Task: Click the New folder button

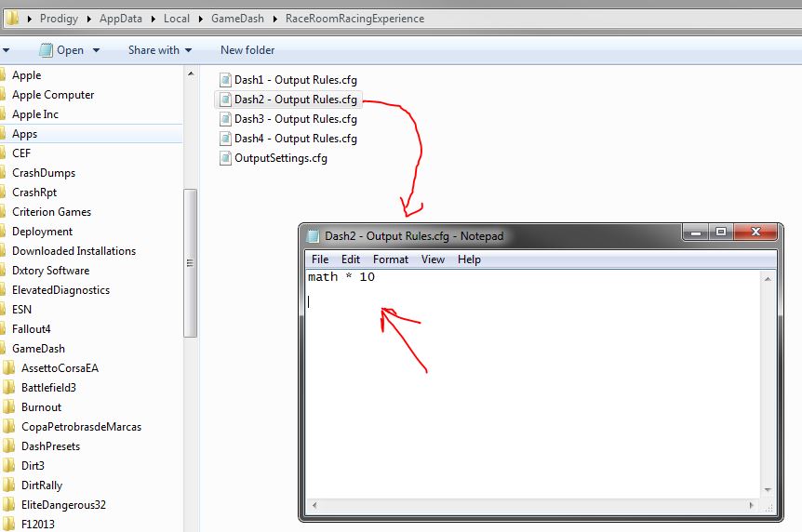Action: tap(247, 50)
